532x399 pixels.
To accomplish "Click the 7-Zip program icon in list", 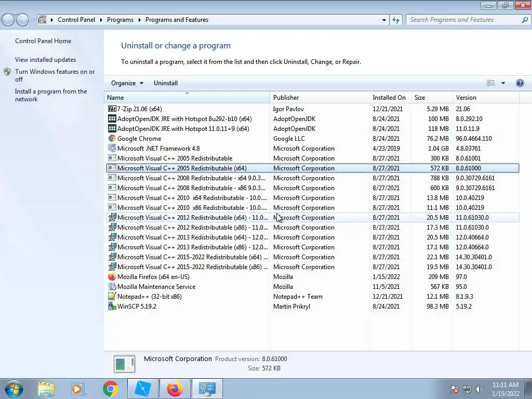I will [112, 109].
